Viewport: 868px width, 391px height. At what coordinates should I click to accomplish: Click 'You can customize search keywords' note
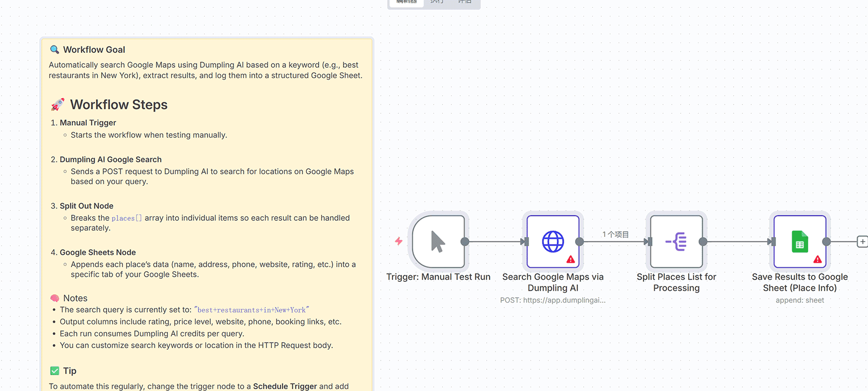pyautogui.click(x=196, y=345)
